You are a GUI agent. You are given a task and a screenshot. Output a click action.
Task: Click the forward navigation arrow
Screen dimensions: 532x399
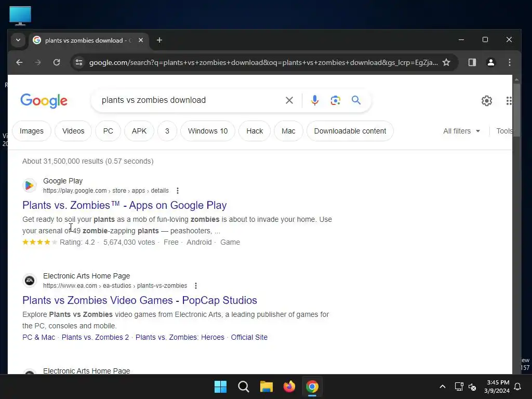click(x=37, y=62)
